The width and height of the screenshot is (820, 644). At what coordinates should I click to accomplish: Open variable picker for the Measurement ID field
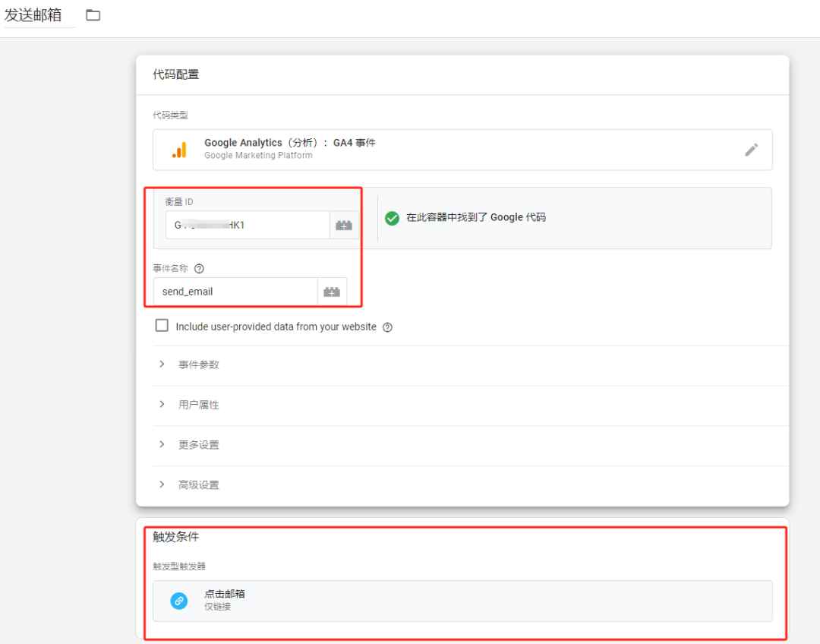tap(344, 226)
